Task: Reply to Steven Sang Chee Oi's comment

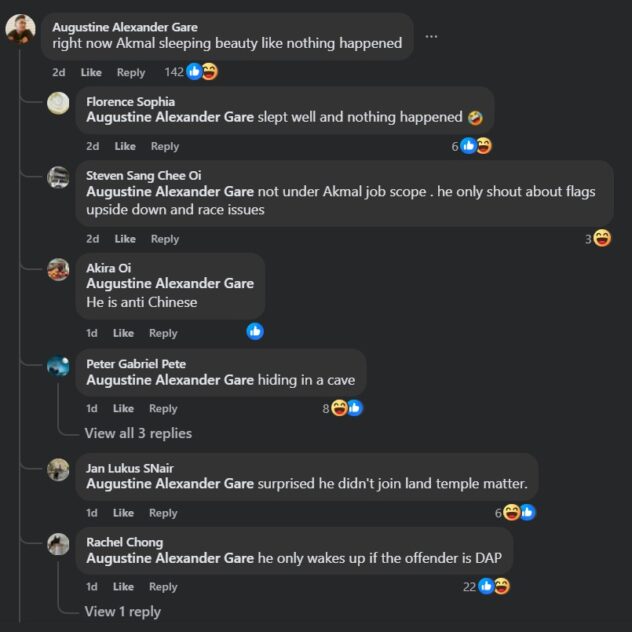Action: 165,239
